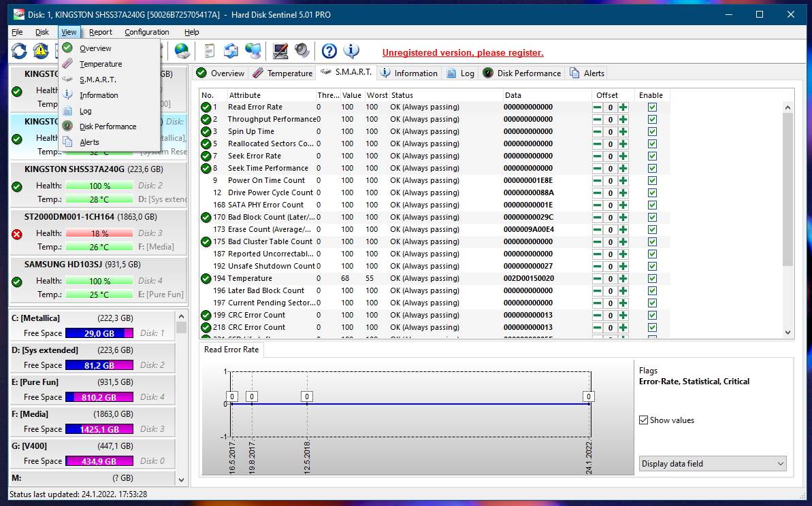Image resolution: width=812 pixels, height=506 pixels.
Task: Click the information info icon
Action: 351,51
